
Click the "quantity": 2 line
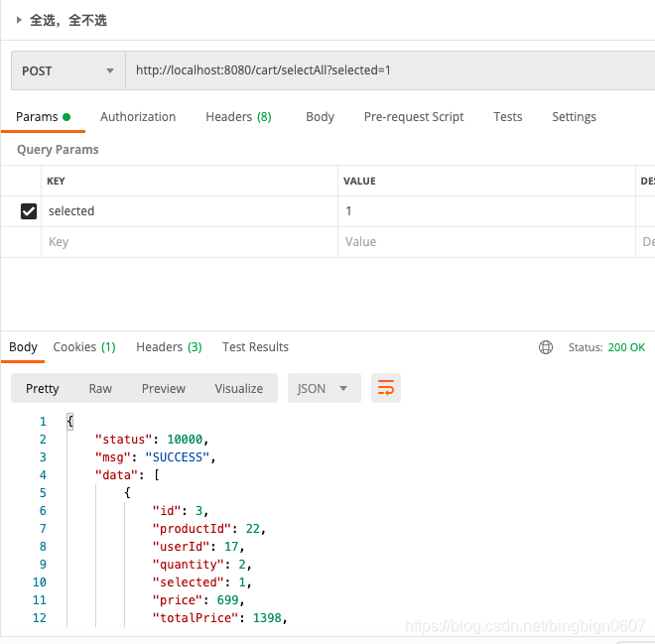201,565
